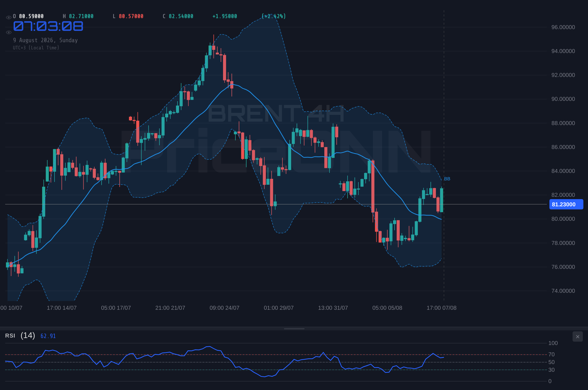588x390 pixels.
Task: Click the 09:00 24/07 time axis label
Action: coord(225,308)
